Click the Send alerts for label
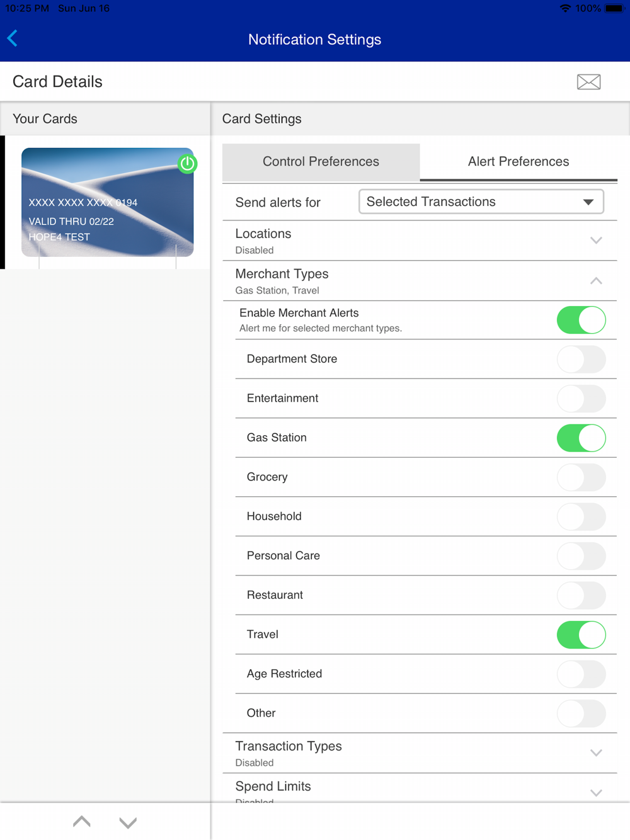 (x=278, y=203)
